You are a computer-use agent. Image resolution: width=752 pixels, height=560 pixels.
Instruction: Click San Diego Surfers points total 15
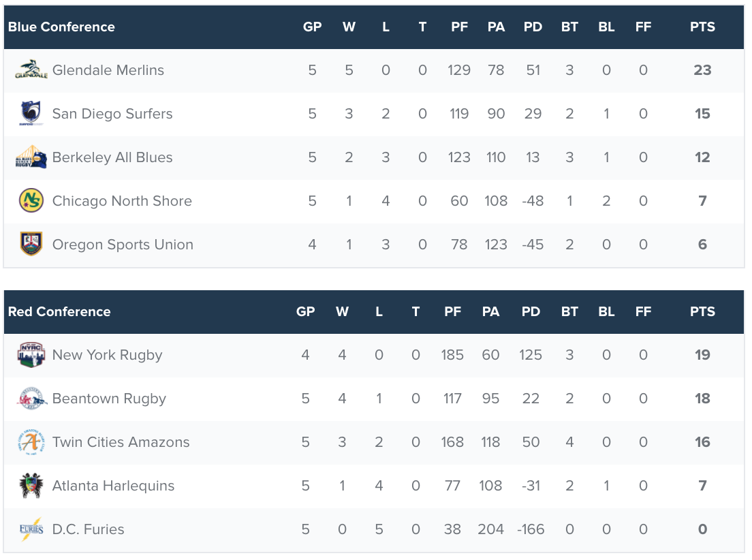pos(702,114)
